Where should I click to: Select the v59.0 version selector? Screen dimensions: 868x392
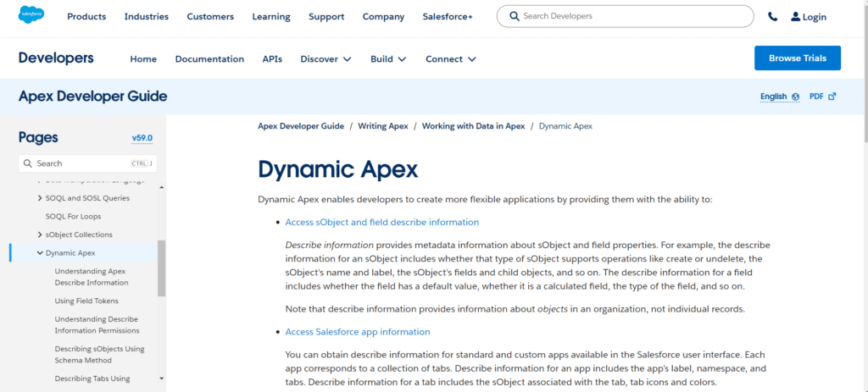pos(142,138)
